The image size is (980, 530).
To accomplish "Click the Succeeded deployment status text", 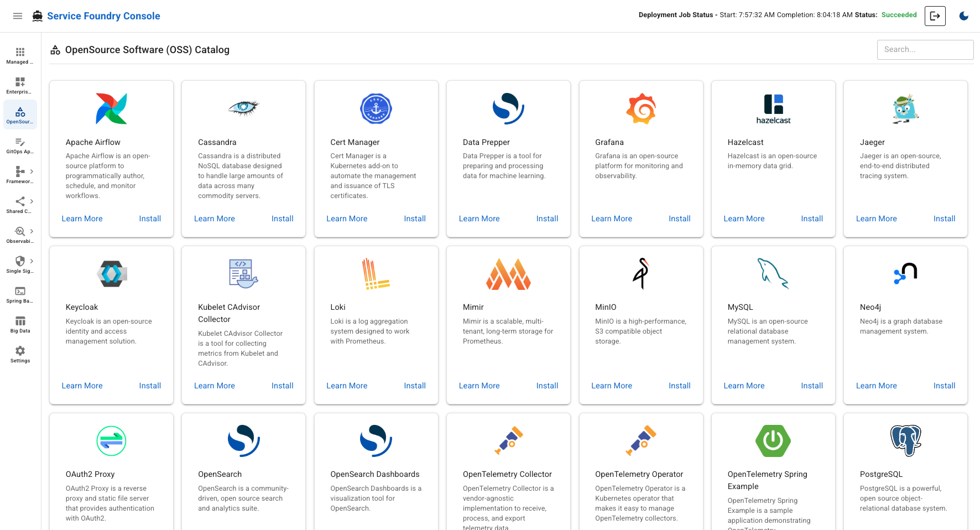I will 899,15.
